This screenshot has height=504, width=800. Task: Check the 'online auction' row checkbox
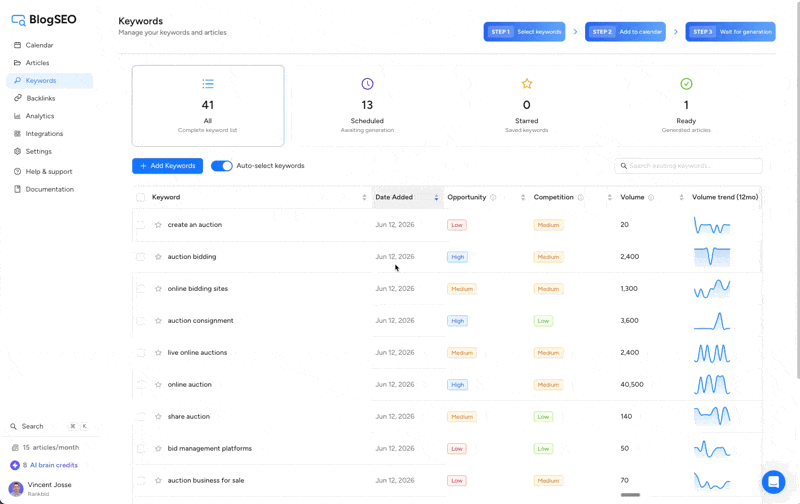click(140, 385)
